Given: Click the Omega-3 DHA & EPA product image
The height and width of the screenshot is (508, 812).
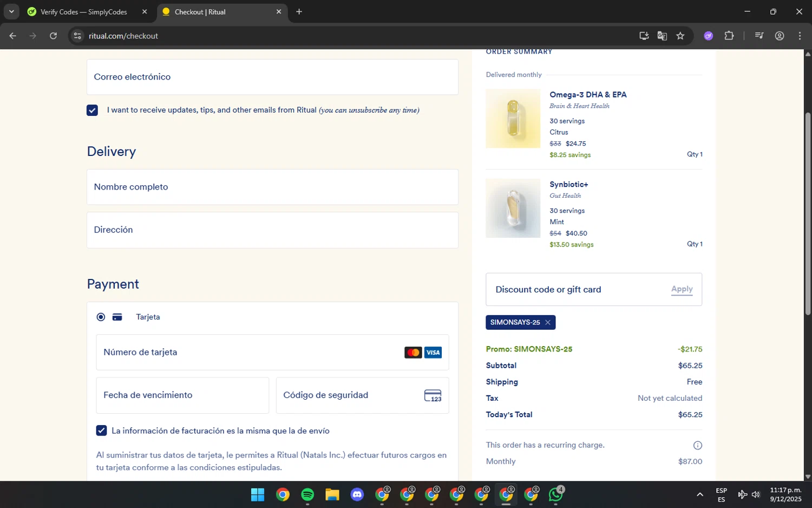Looking at the screenshot, I should point(513,119).
